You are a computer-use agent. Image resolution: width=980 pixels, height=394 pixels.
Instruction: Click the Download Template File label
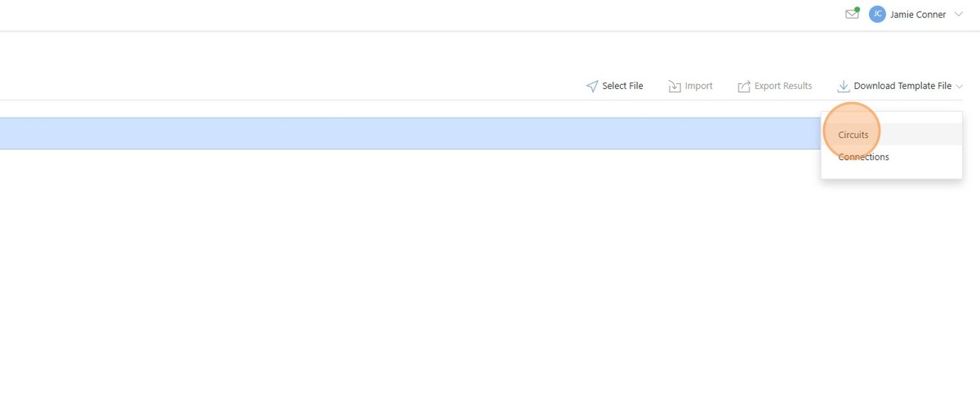(x=902, y=86)
